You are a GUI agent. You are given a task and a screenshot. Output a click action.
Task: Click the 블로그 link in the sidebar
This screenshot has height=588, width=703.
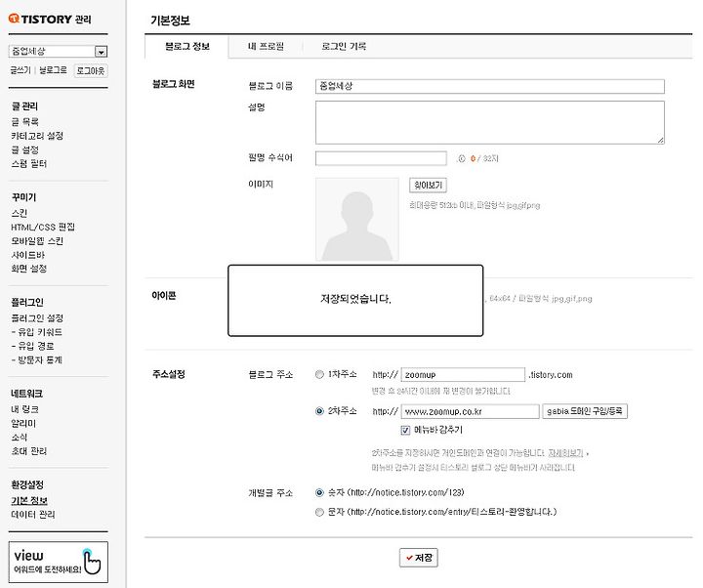[x=53, y=70]
